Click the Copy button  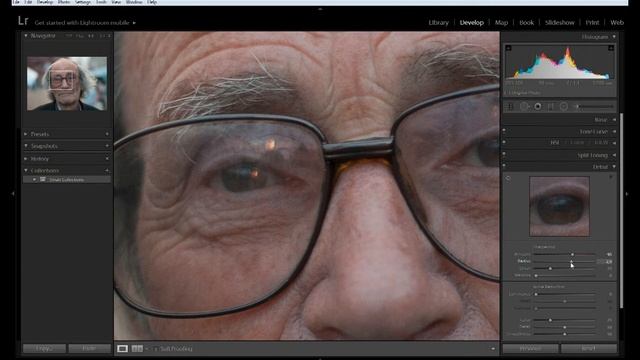[44, 348]
